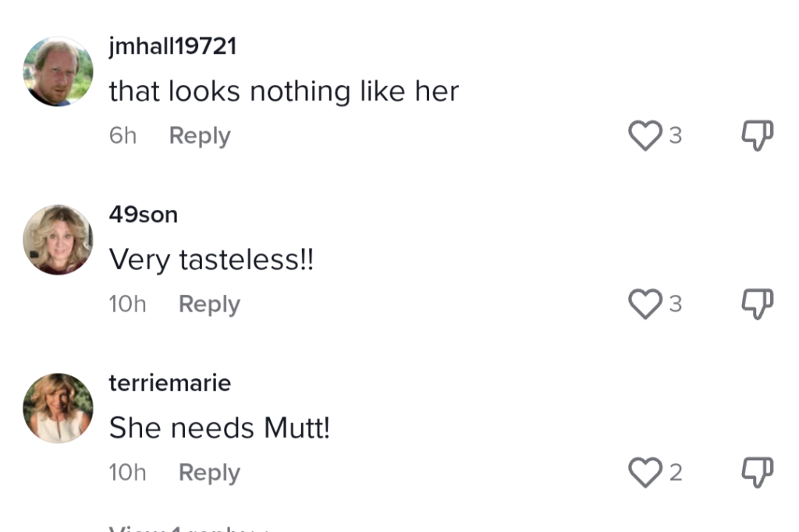
Task: Reply to terriemarie's comment
Action: click(x=209, y=473)
